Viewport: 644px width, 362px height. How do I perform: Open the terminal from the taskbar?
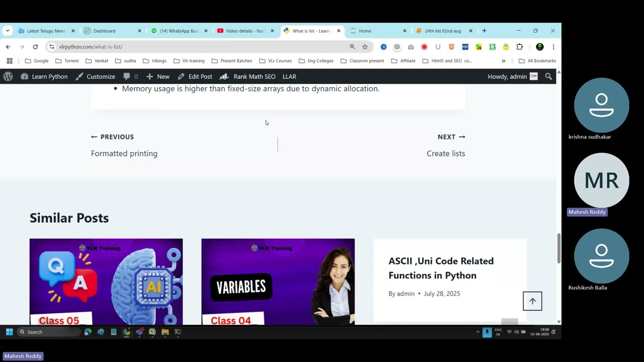click(x=178, y=332)
